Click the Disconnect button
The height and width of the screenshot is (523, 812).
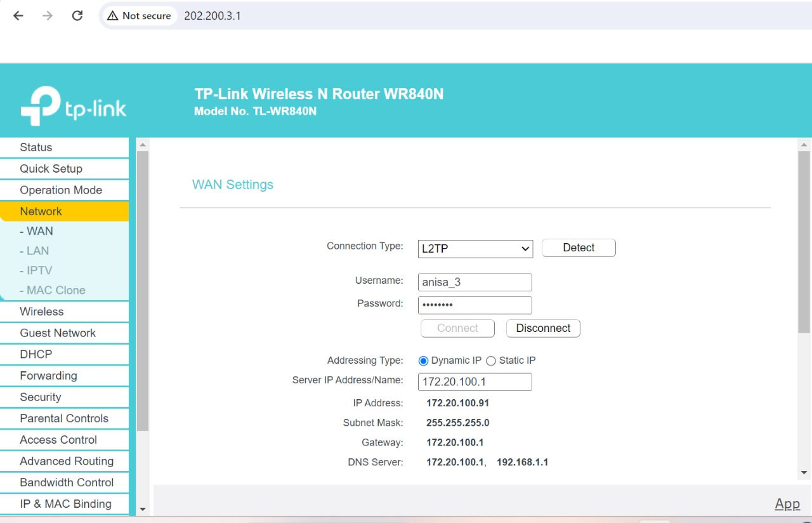(x=543, y=328)
